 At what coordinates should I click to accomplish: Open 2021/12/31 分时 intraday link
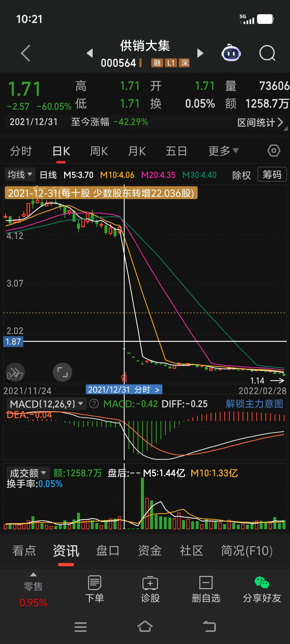coord(124,389)
